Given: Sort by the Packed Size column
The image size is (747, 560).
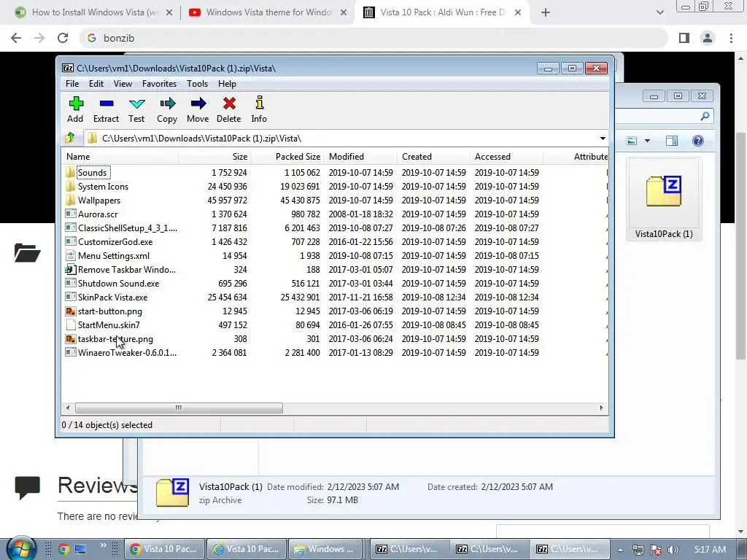Looking at the screenshot, I should [287, 157].
